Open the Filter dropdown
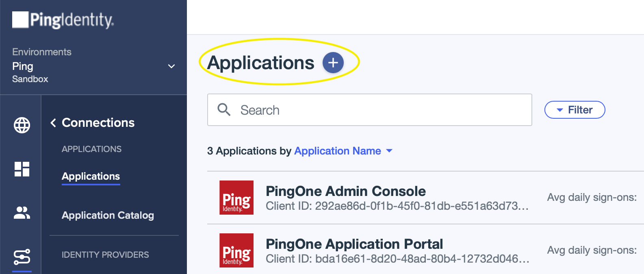Screen dimensions: 644x274 pyautogui.click(x=575, y=110)
